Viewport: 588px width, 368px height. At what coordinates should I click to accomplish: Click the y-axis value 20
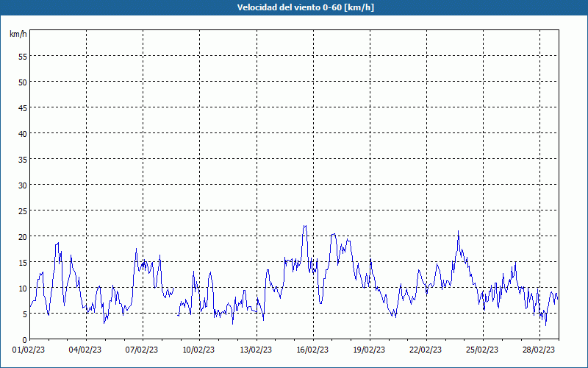click(x=23, y=236)
